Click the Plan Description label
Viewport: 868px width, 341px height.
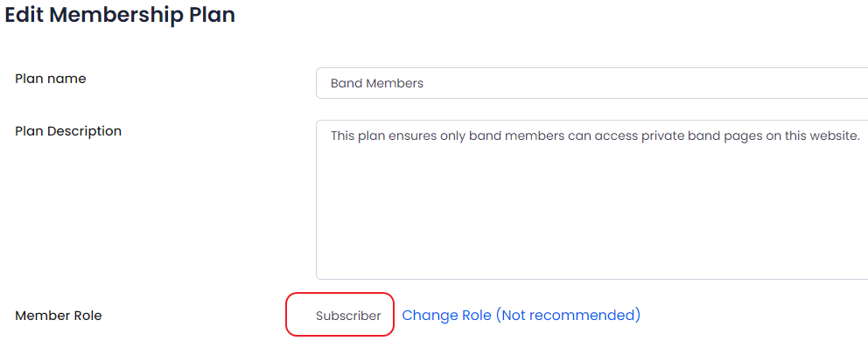[x=68, y=131]
